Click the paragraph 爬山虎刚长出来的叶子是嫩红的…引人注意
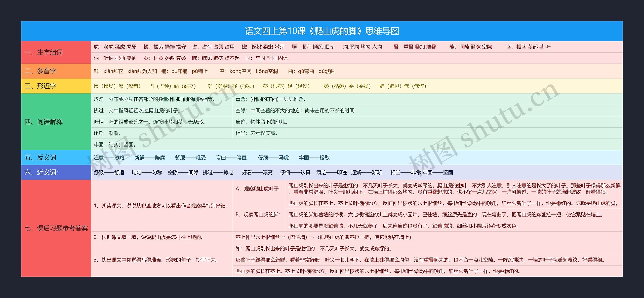This screenshot has width=644, height=298. coord(454,189)
